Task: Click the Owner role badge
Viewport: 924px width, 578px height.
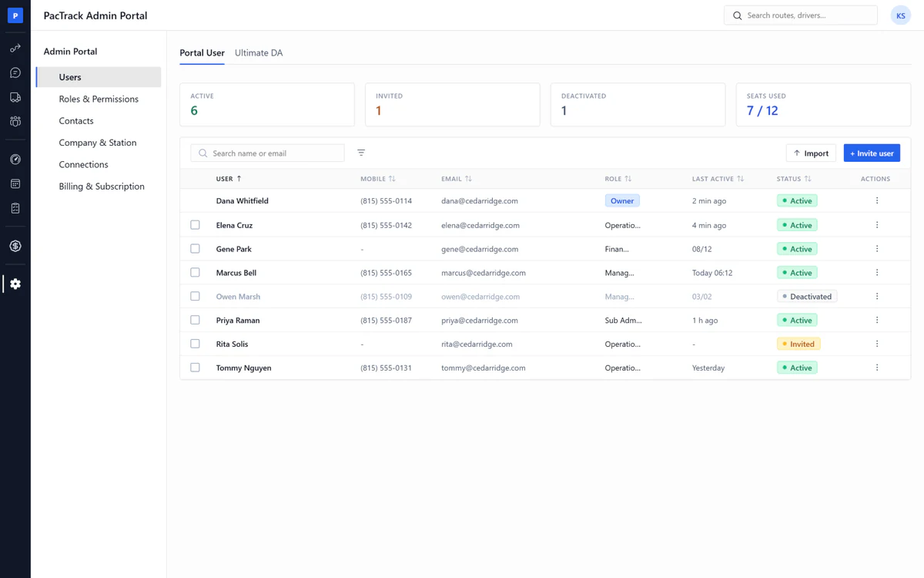Action: point(622,200)
